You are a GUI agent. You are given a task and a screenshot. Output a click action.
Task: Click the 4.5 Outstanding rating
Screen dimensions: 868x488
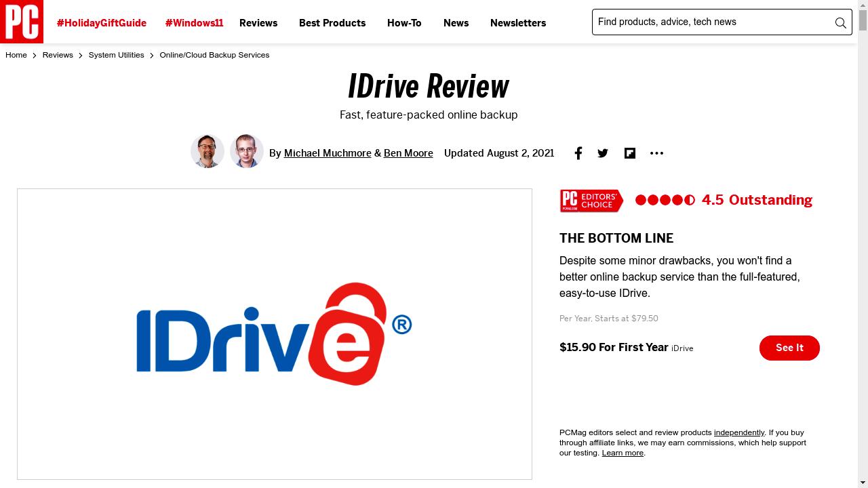point(724,200)
